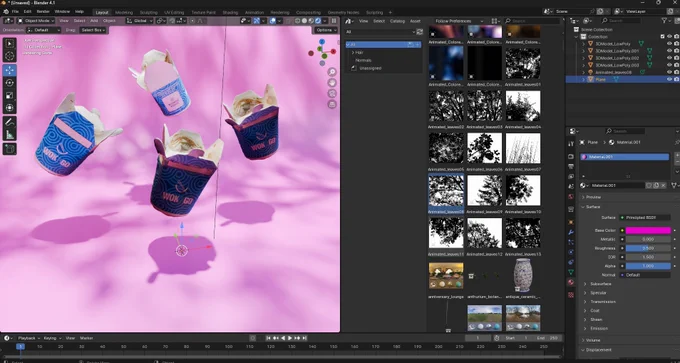This screenshot has height=363, width=680.
Task: Adjust the Roughness slider
Action: [648, 248]
